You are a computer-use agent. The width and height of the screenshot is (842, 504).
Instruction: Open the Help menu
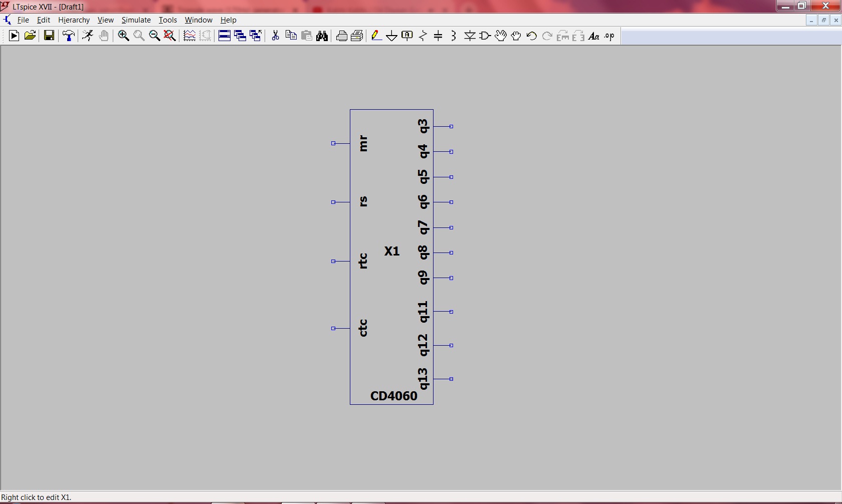click(228, 20)
